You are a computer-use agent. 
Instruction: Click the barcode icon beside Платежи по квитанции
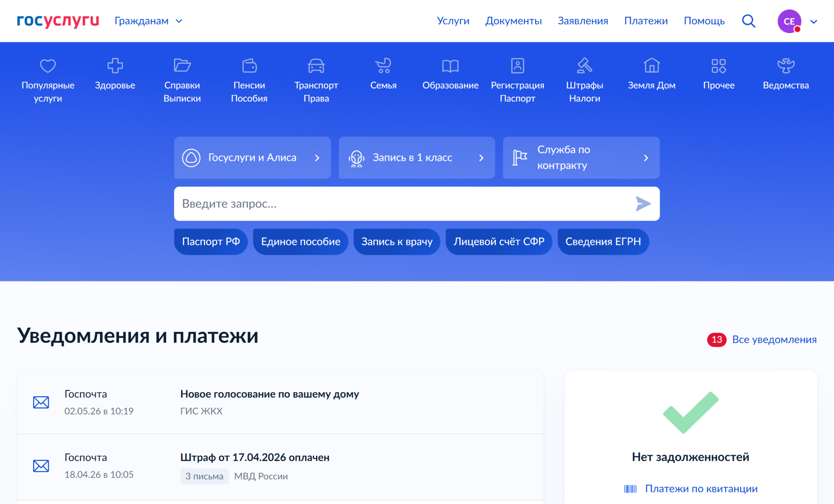click(630, 489)
